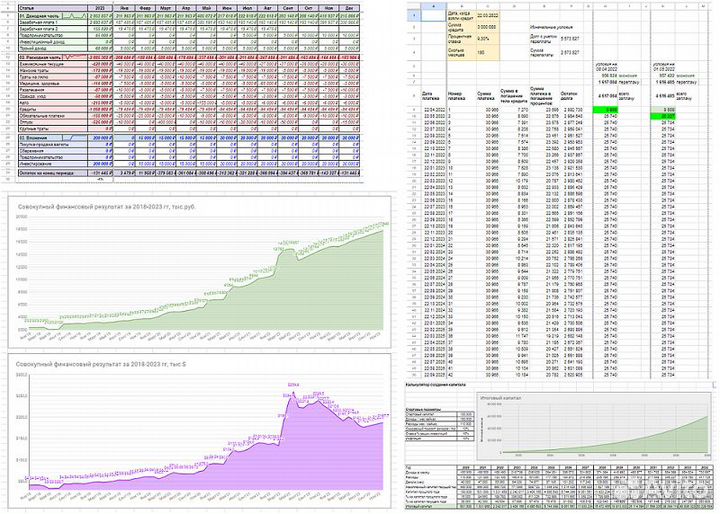
Task: Click the "Процентная ставка" value 9,00%
Action: [487, 40]
